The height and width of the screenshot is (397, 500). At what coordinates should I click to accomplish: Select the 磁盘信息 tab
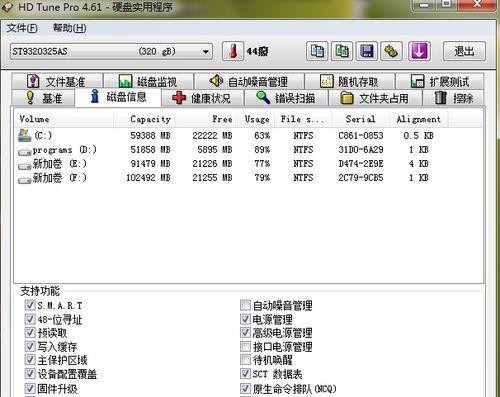pyautogui.click(x=118, y=97)
